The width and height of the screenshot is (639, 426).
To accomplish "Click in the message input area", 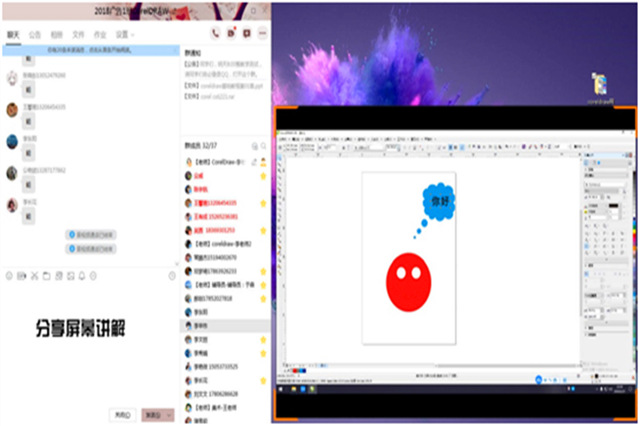I will [90, 340].
